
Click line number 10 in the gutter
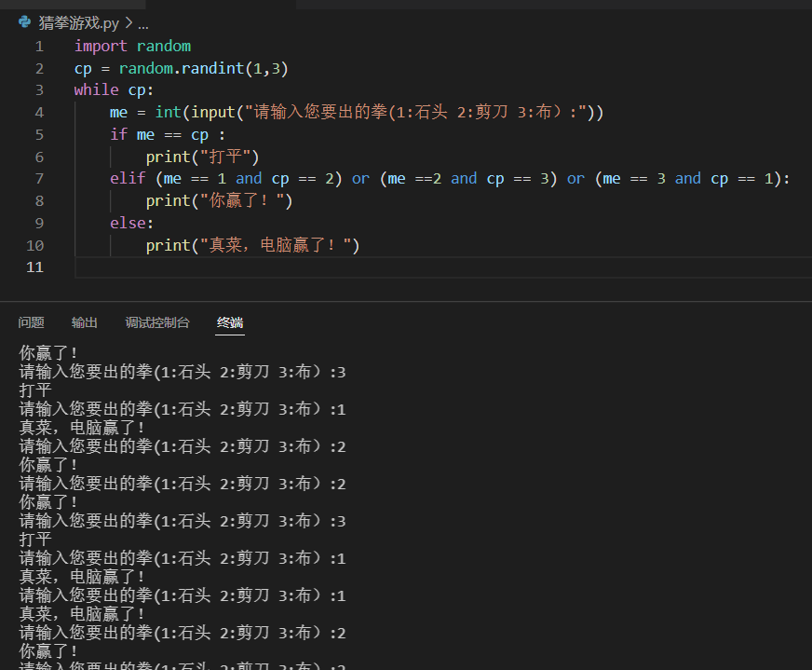[x=34, y=244]
